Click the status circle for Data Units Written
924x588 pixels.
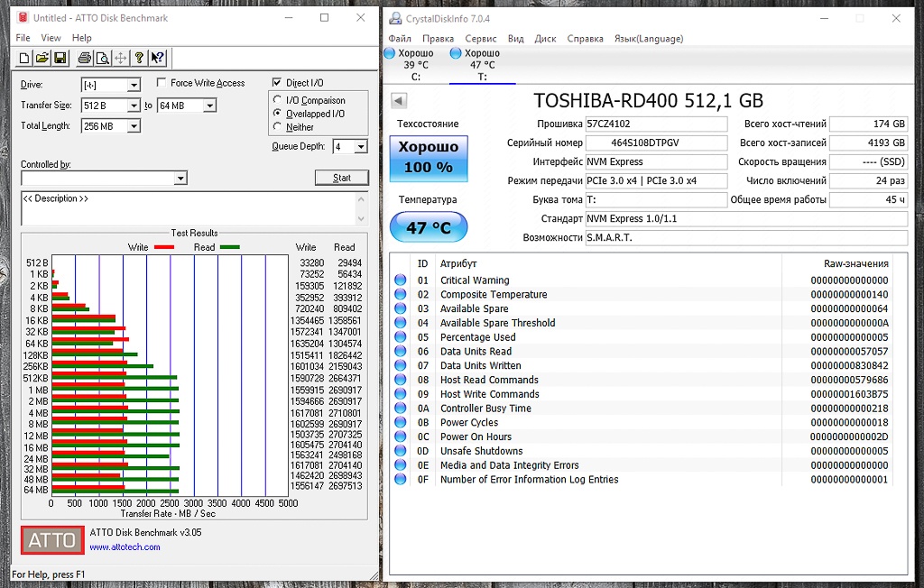pos(400,365)
